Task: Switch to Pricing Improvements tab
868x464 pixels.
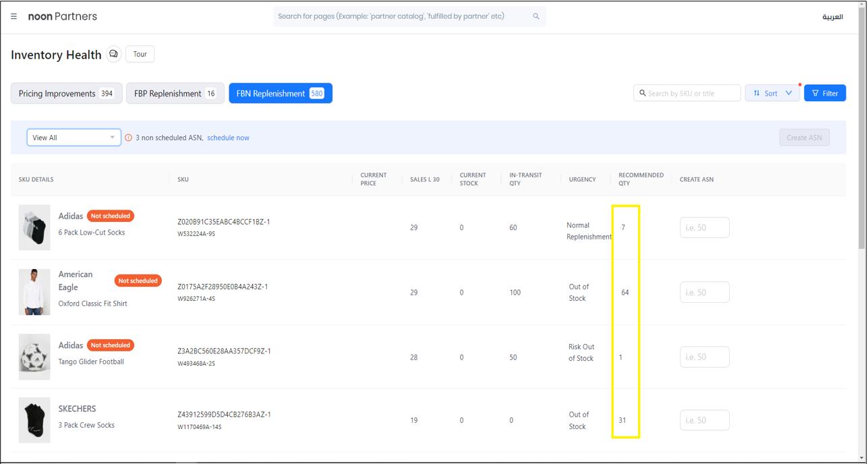Action: (x=66, y=94)
